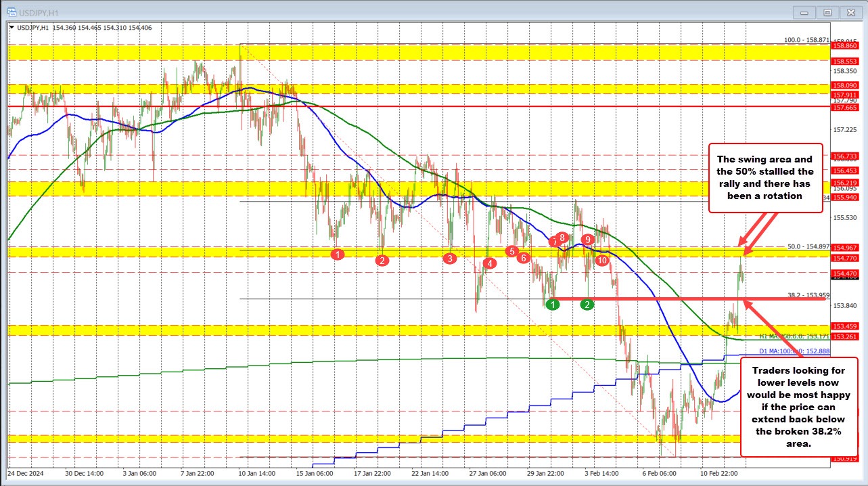This screenshot has width=868, height=486.
Task: Click the D1 MA100 152.888 label
Action: point(795,351)
